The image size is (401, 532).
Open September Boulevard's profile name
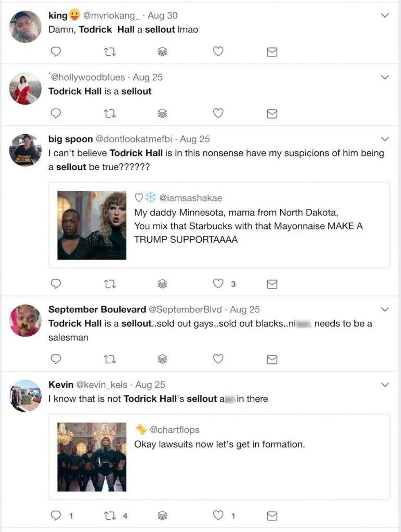pos(97,309)
